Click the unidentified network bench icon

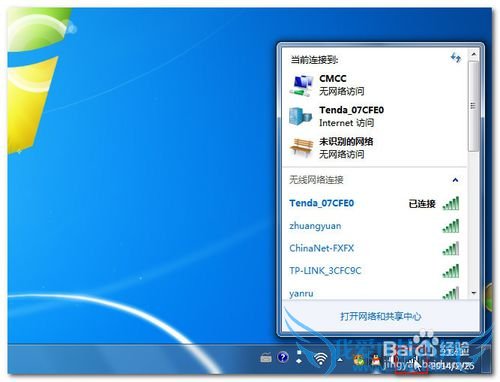(302, 147)
